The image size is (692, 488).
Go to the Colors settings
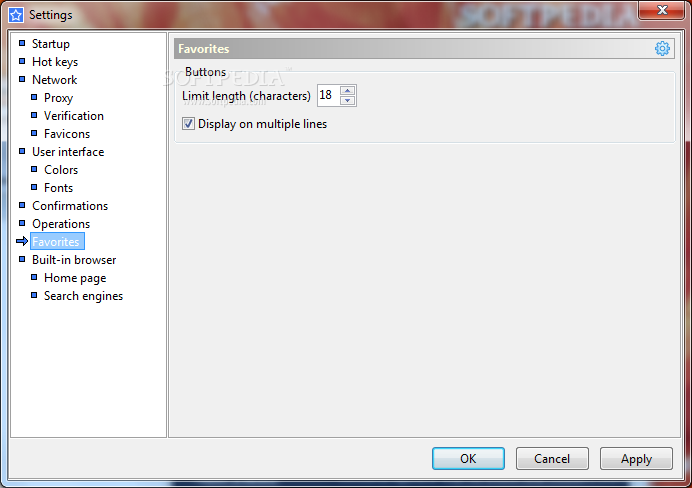click(61, 169)
